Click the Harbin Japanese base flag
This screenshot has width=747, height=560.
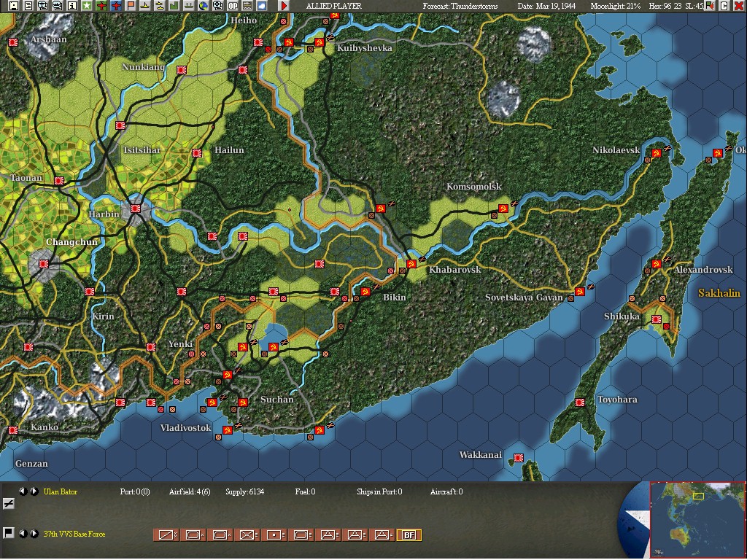coord(136,209)
